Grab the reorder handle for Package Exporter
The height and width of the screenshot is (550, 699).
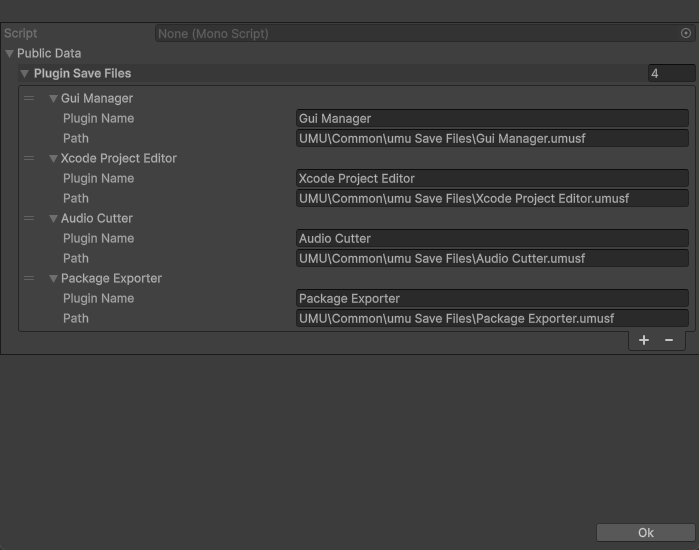[x=29, y=279]
